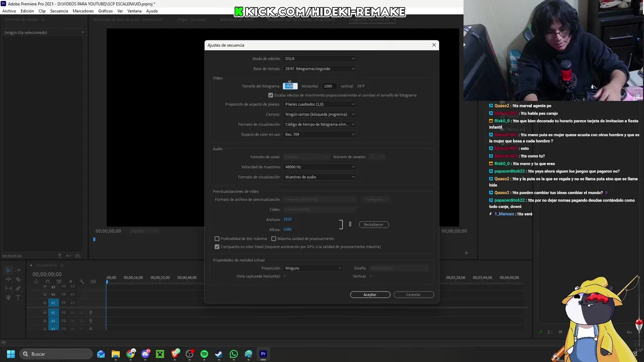The height and width of the screenshot is (362, 644).
Task: Open Proyección Ninguno dropdown
Action: (313, 268)
